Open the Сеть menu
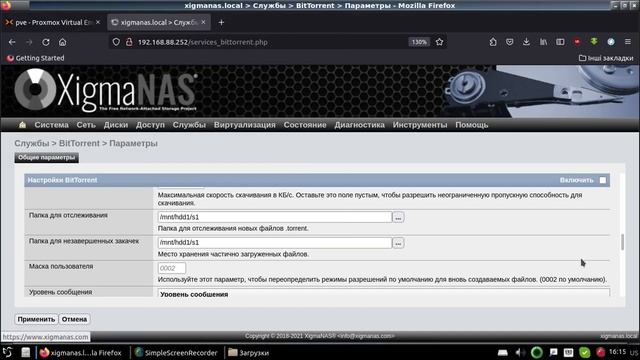This screenshot has width=640, height=360. pyautogui.click(x=86, y=125)
